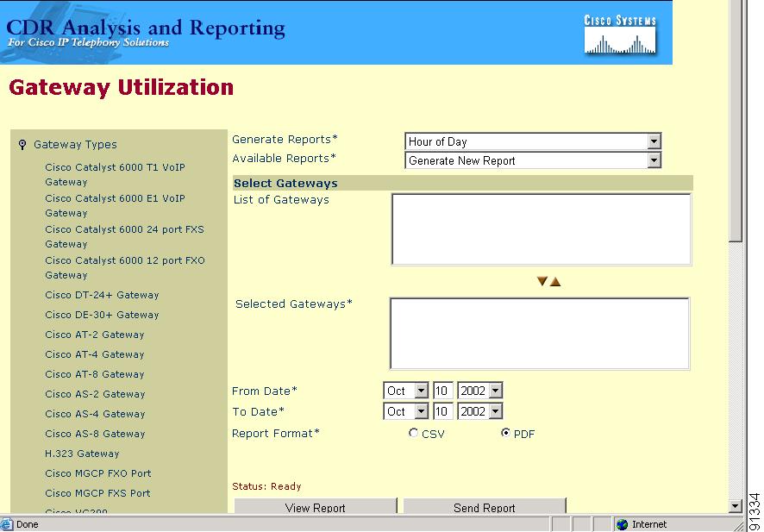Select Cisco MGCP FXS Port
This screenshot has width=764, height=532.
(x=97, y=493)
